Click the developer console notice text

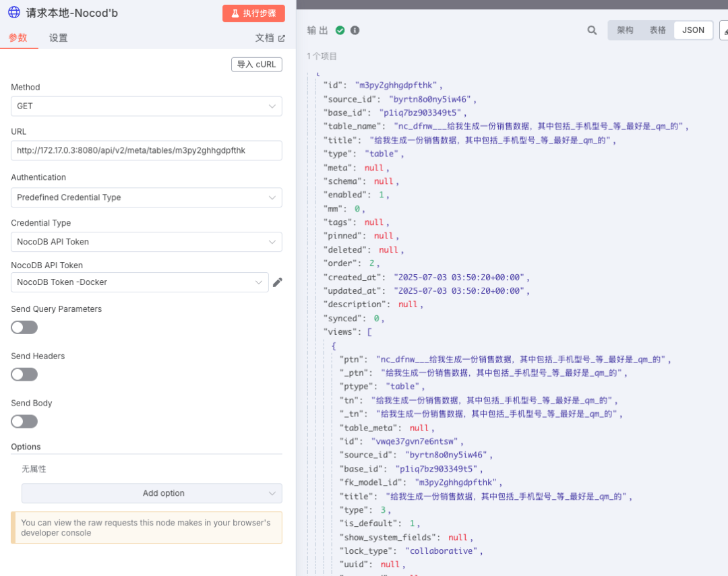pyautogui.click(x=146, y=527)
